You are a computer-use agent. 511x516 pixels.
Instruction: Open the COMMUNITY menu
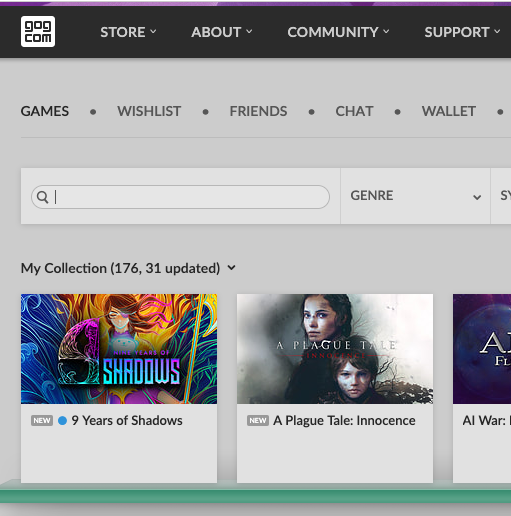tap(338, 32)
